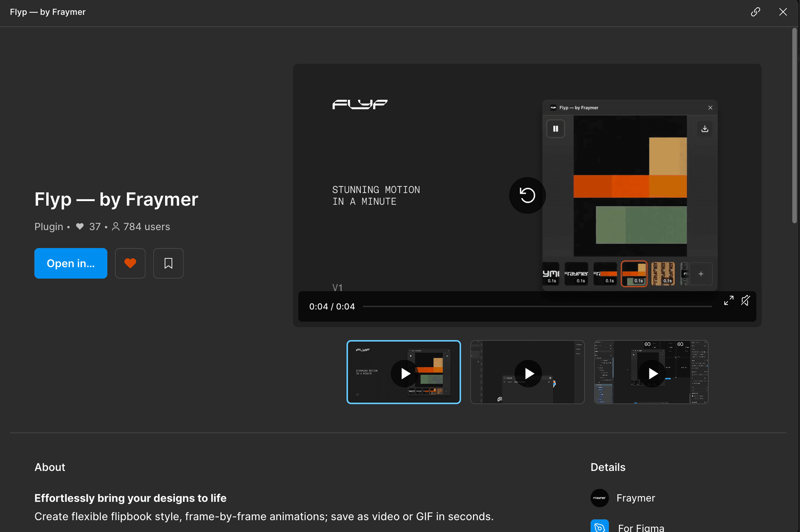This screenshot has height=532, width=800.
Task: Close the Flyp plugin detail dialog
Action: click(x=783, y=12)
